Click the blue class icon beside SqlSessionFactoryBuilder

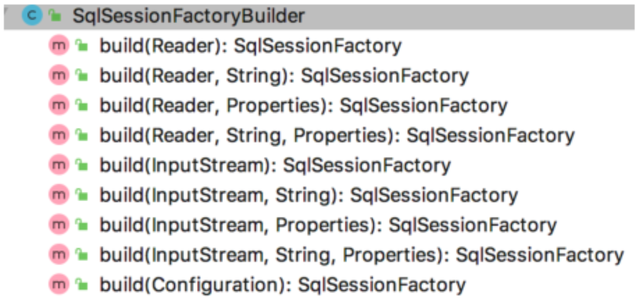pyautogui.click(x=32, y=16)
